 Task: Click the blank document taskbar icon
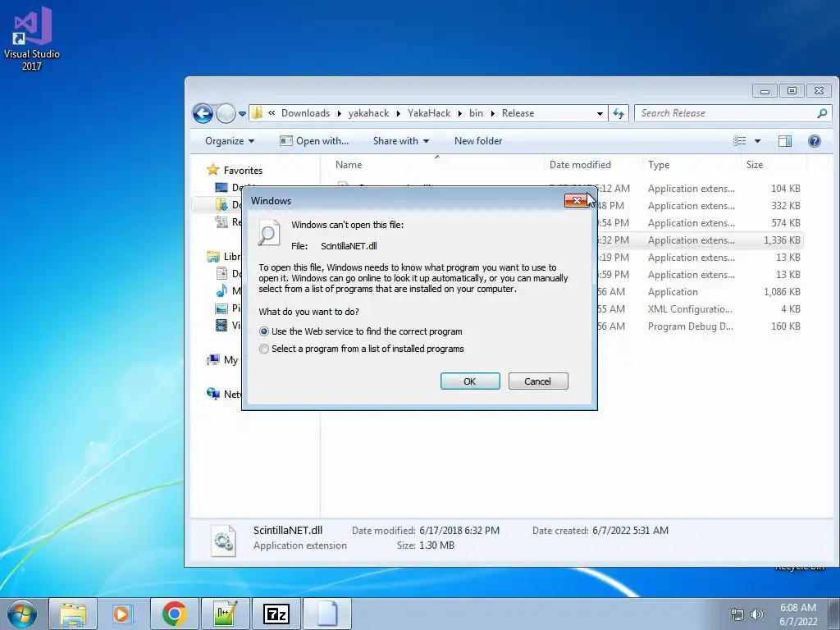(x=327, y=614)
